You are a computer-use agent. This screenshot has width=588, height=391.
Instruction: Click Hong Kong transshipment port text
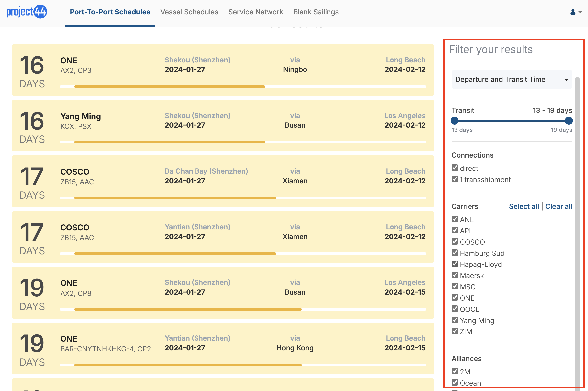point(295,348)
